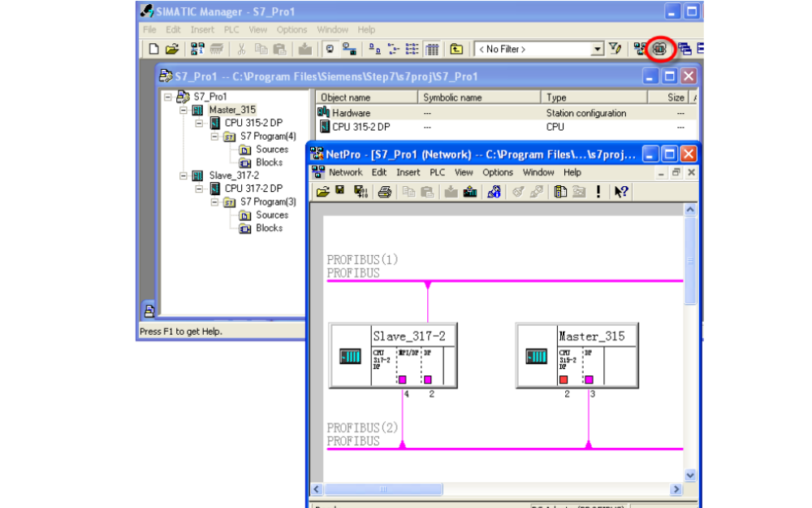Collapse the S7 Program(3) tree node
This screenshot has height=508, width=812.
click(x=216, y=202)
